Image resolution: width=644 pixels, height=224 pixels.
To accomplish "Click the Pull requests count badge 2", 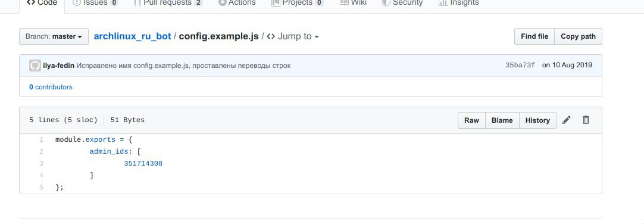I will (198, 4).
